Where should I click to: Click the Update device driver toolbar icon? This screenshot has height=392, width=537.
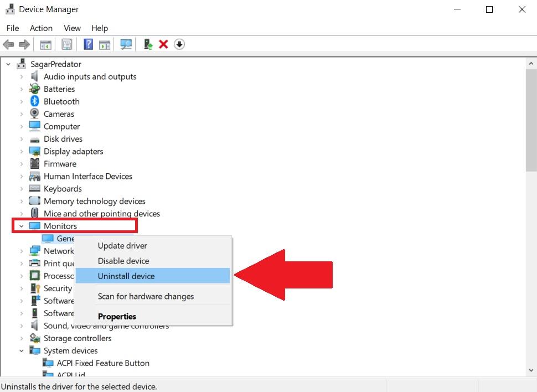point(148,44)
